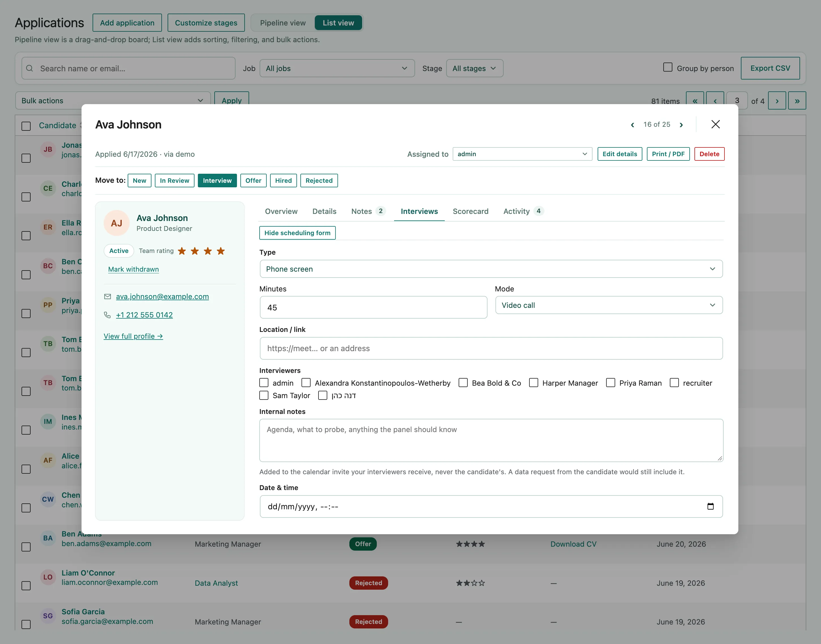Select Bea Bold & Co interviewer checkbox
This screenshot has height=644, width=821.
pos(463,383)
